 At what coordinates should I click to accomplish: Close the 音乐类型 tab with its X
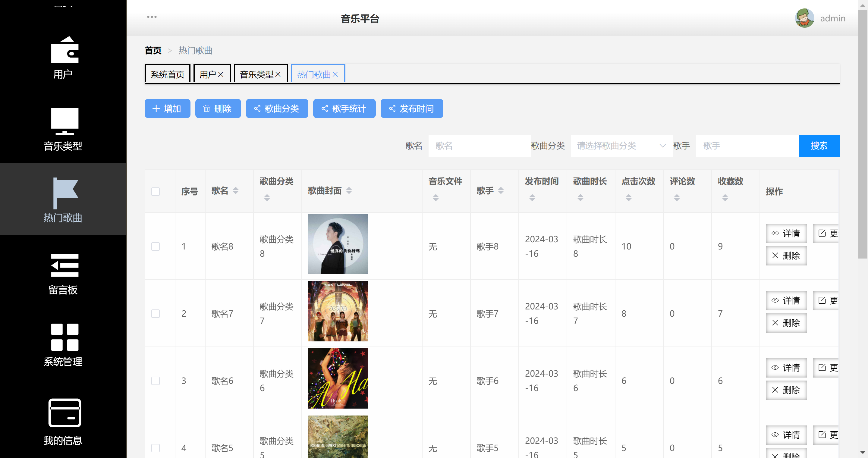pyautogui.click(x=278, y=74)
